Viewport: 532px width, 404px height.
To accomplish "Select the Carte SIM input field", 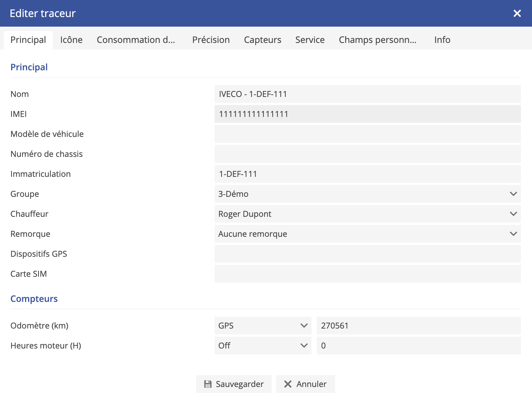I will tap(367, 274).
